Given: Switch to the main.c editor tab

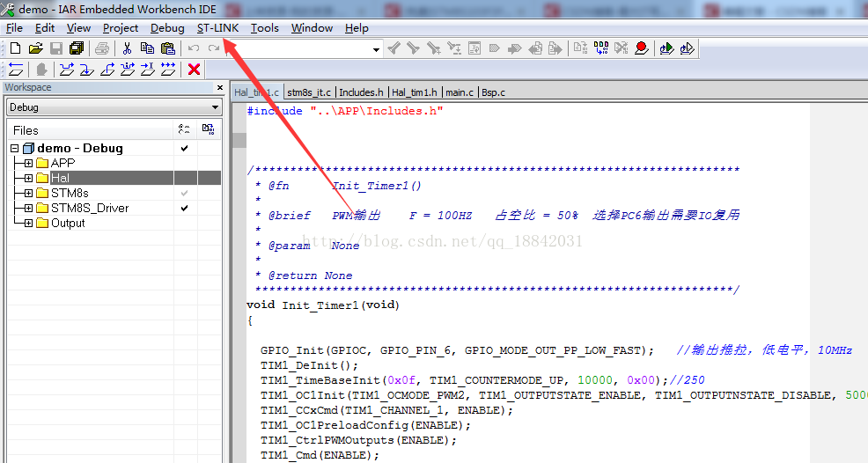Looking at the screenshot, I should pos(460,92).
